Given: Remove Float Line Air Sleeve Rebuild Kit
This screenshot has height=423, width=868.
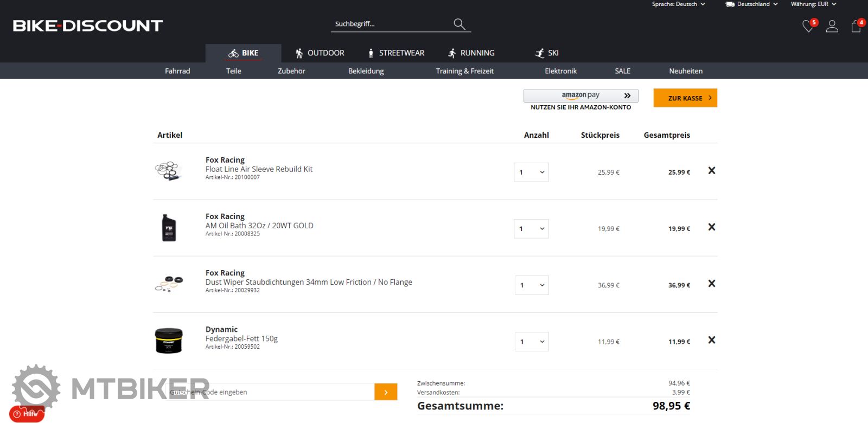Looking at the screenshot, I should pyautogui.click(x=712, y=171).
